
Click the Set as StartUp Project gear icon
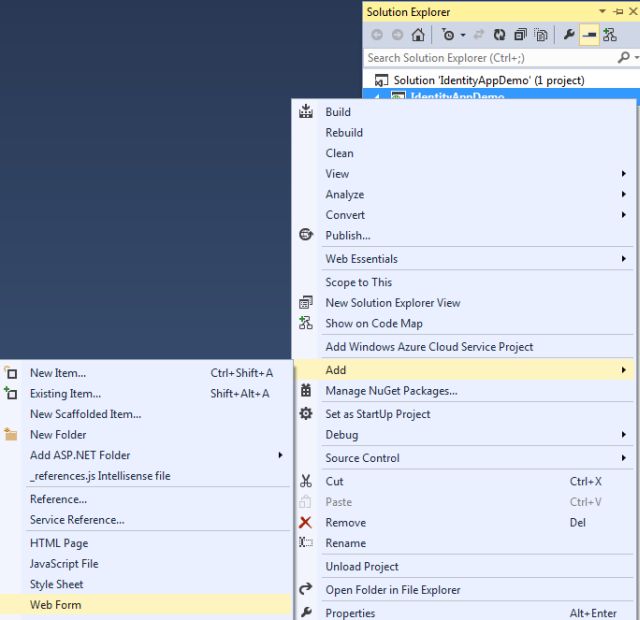(306, 413)
